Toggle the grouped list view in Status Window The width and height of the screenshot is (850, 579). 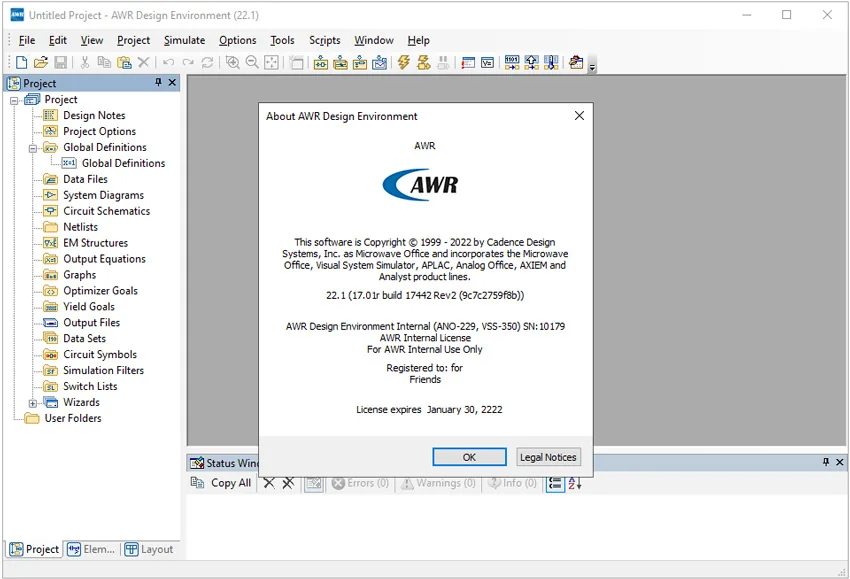(555, 483)
